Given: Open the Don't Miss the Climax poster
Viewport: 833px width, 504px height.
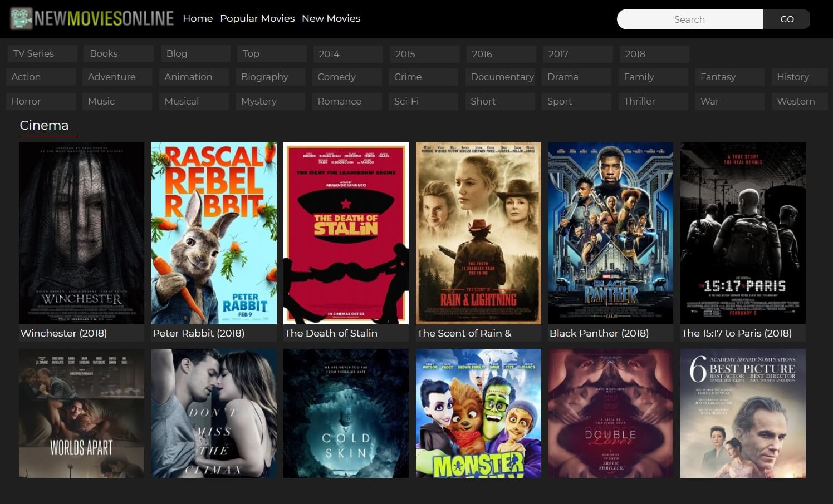Looking at the screenshot, I should 214,413.
